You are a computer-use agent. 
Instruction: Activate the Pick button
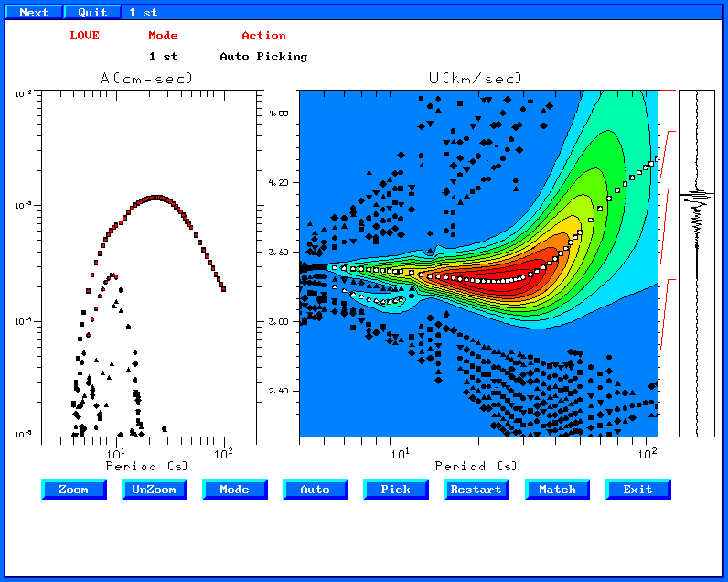pos(396,490)
